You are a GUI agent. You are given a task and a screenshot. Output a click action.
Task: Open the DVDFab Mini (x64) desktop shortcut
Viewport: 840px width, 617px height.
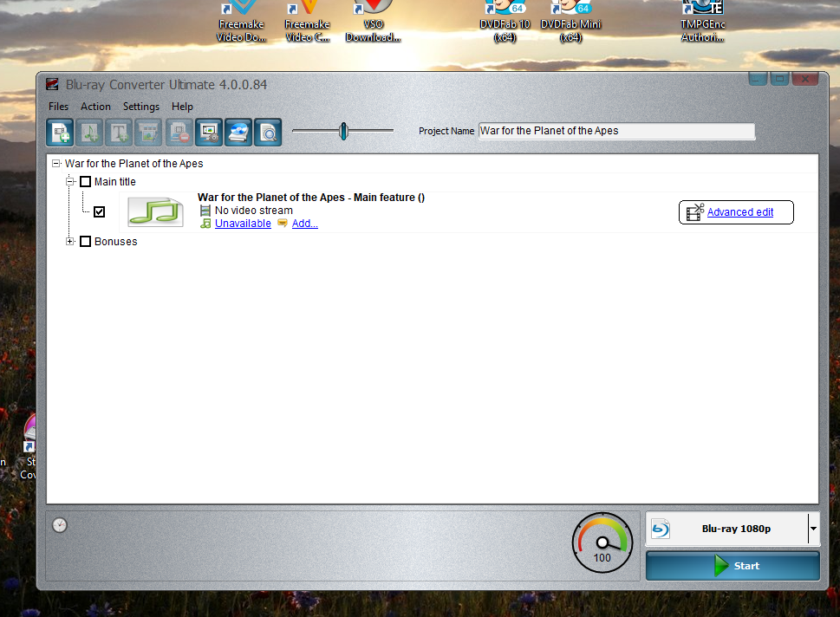(x=570, y=22)
